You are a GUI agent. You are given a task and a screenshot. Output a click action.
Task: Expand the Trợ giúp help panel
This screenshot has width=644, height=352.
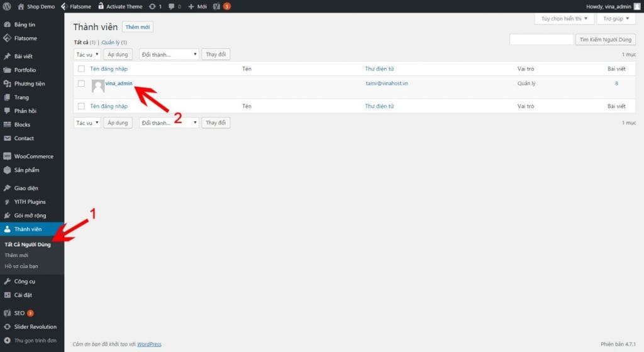[x=616, y=18]
